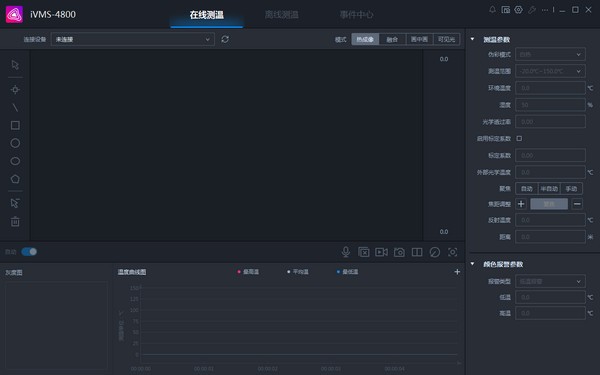Choose 自动 focus option
The height and width of the screenshot is (375, 600).
[527, 189]
